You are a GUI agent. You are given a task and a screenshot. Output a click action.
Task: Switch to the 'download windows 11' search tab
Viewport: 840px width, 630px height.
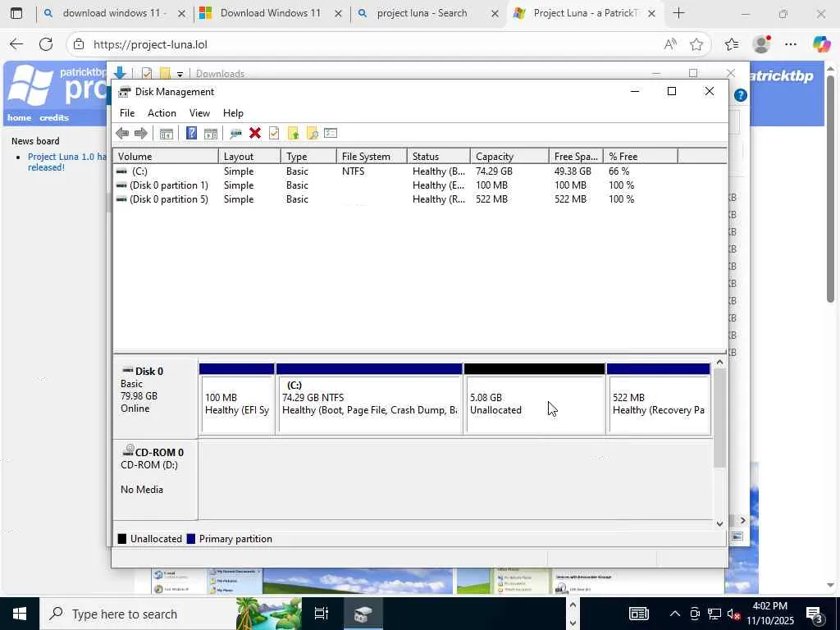pos(113,13)
